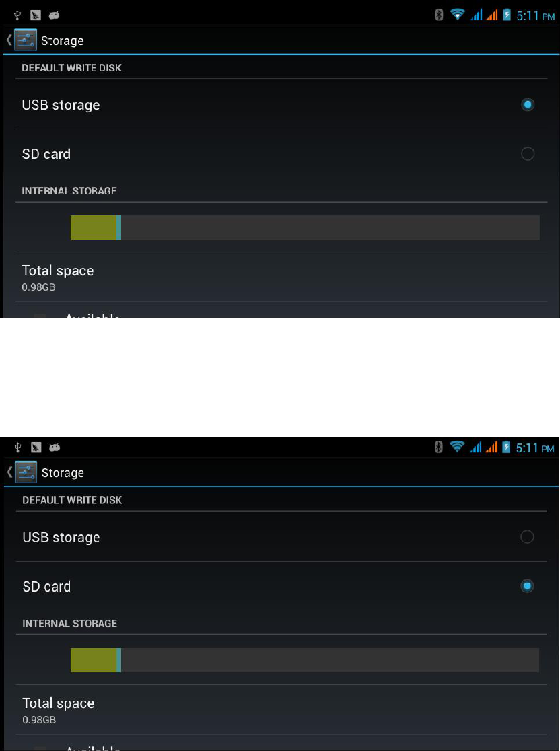Tap the checked SD card radio button
Screen dimensions: 560x751
click(x=527, y=586)
